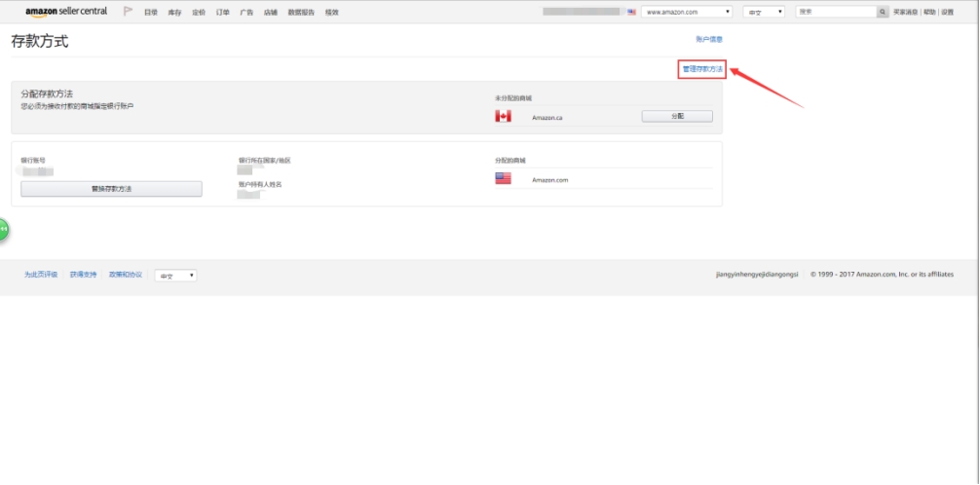Open the header 中文 language dropdown
Viewport: 980px width, 485px height.
tap(764, 12)
